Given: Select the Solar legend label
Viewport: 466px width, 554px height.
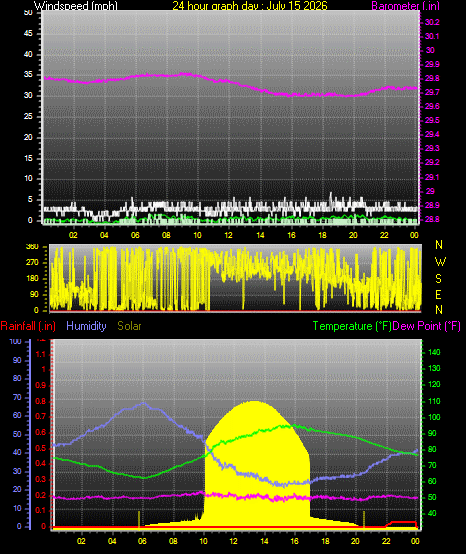Looking at the screenshot, I should [129, 326].
